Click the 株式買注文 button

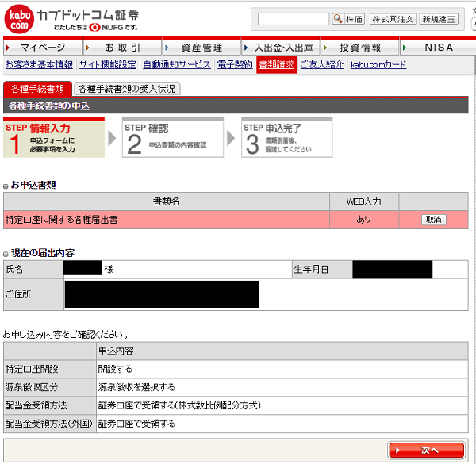point(393,19)
